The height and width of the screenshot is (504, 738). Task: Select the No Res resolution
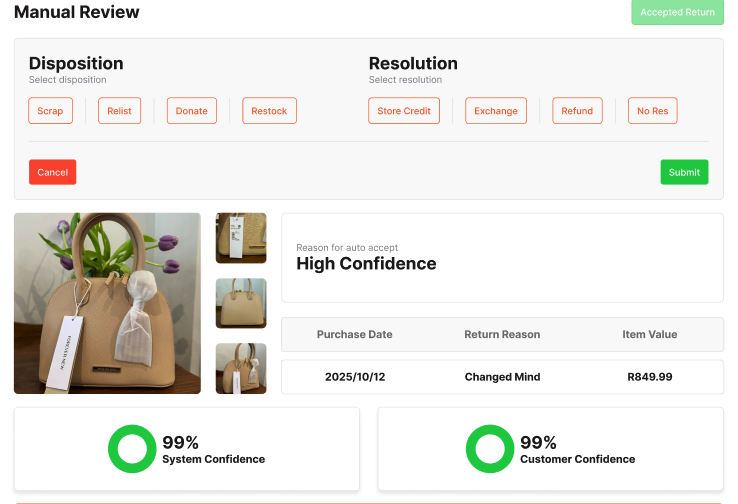click(652, 111)
